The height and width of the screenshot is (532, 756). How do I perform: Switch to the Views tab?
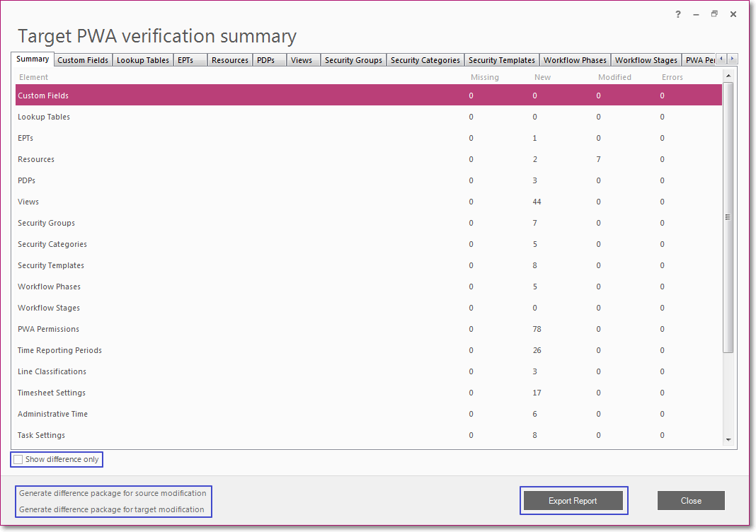(x=302, y=60)
